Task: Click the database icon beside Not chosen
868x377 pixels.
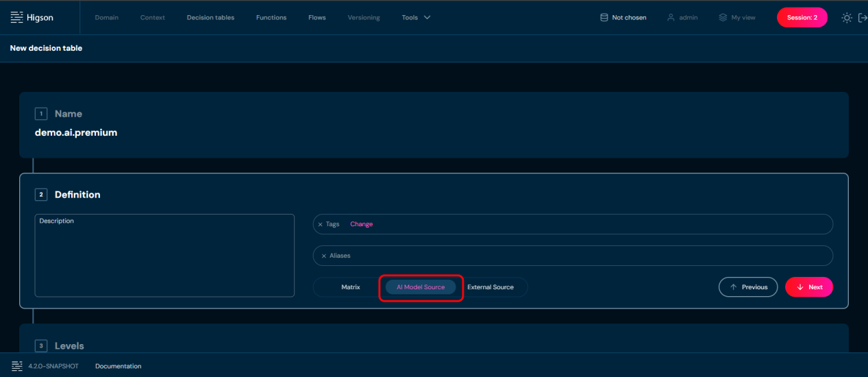Action: (604, 18)
